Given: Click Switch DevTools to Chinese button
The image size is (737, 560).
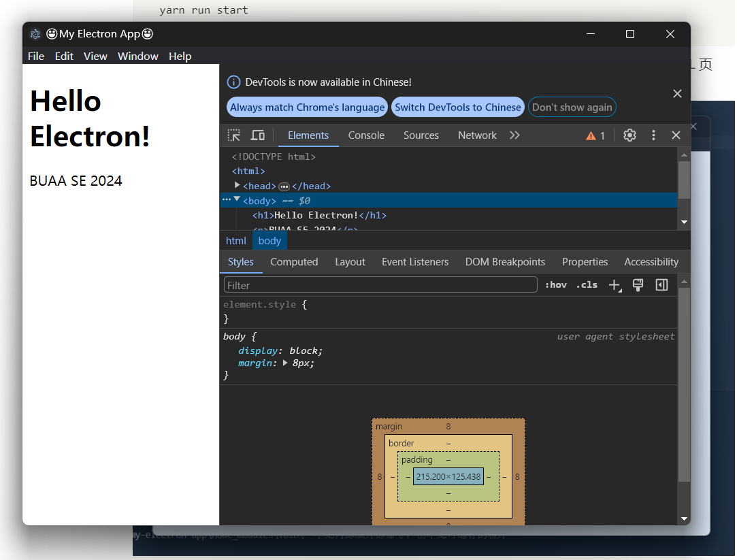Looking at the screenshot, I should pos(458,108).
